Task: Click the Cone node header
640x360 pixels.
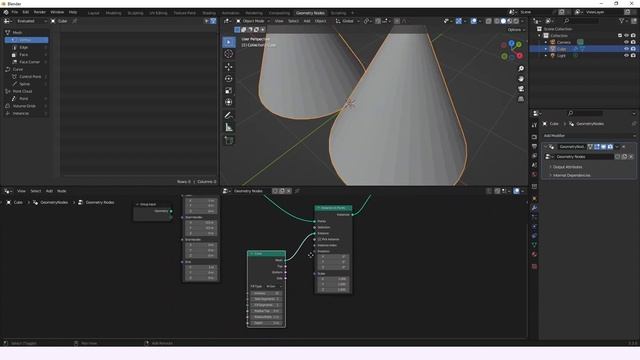Action: coord(266,253)
